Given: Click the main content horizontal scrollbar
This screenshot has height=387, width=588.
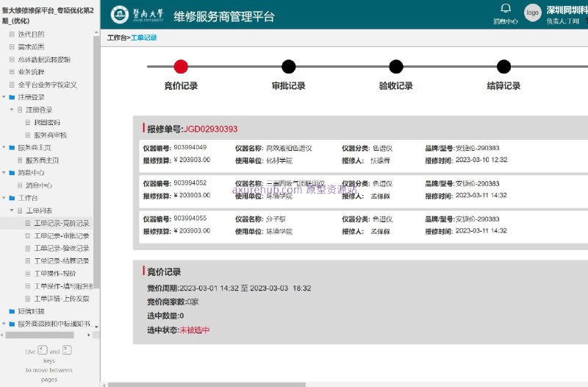Looking at the screenshot, I should (207, 385).
